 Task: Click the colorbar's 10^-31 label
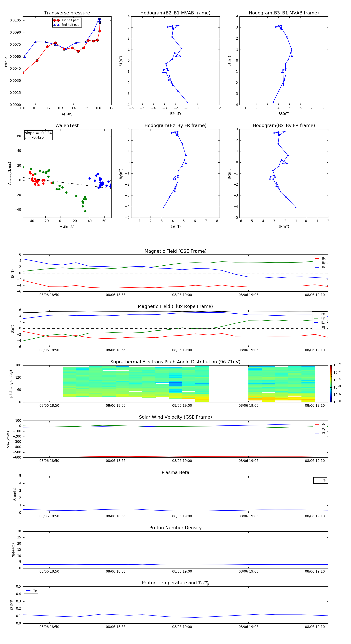337,402
